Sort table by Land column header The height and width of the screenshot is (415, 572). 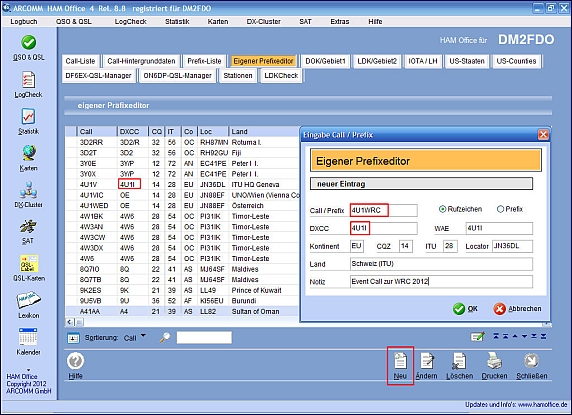[x=263, y=131]
